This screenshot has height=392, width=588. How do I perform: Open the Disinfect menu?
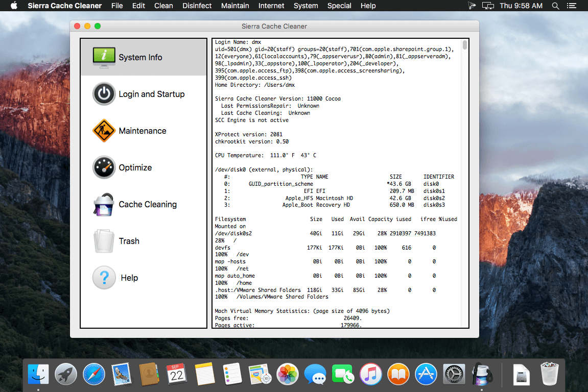197,6
